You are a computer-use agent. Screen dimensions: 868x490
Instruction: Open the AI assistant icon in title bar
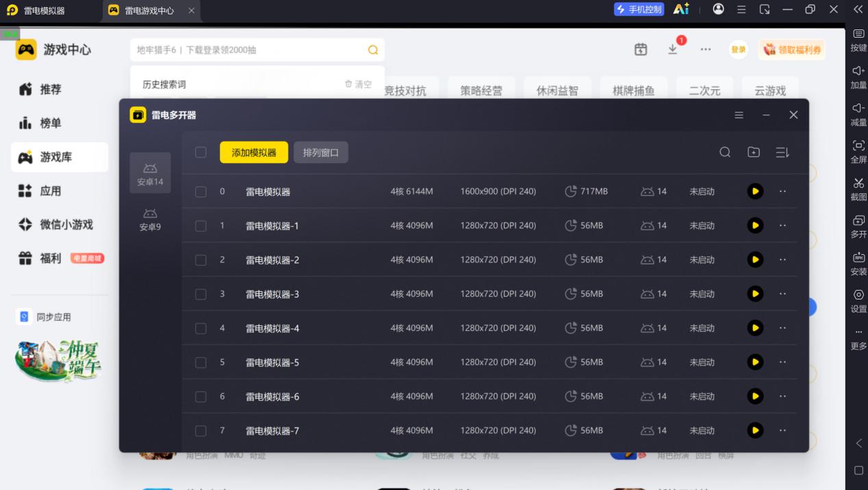[681, 9]
